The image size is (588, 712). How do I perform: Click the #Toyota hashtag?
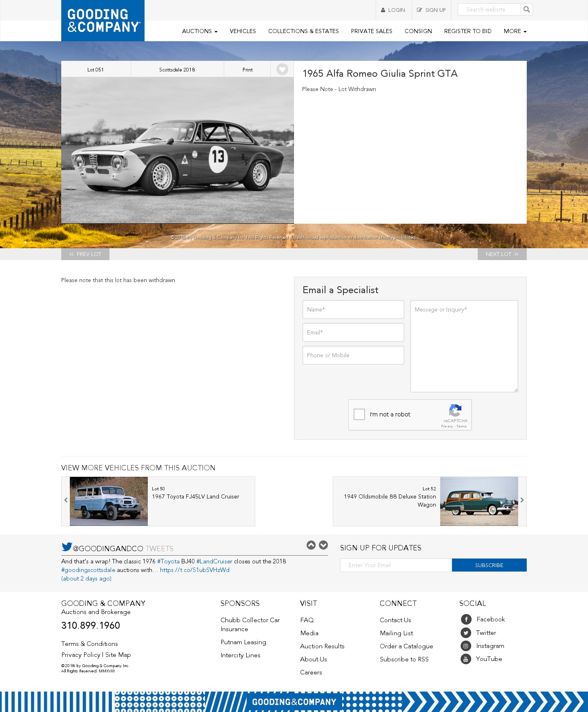tap(168, 561)
